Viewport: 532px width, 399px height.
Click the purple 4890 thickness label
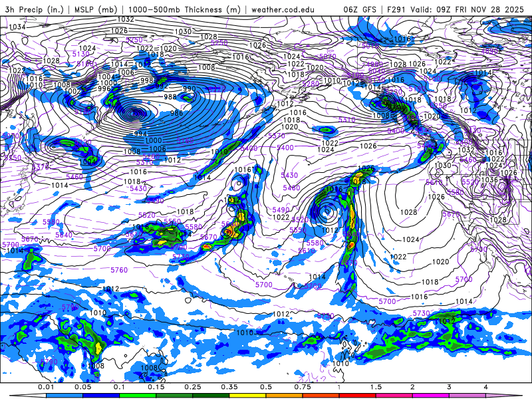click(489, 51)
